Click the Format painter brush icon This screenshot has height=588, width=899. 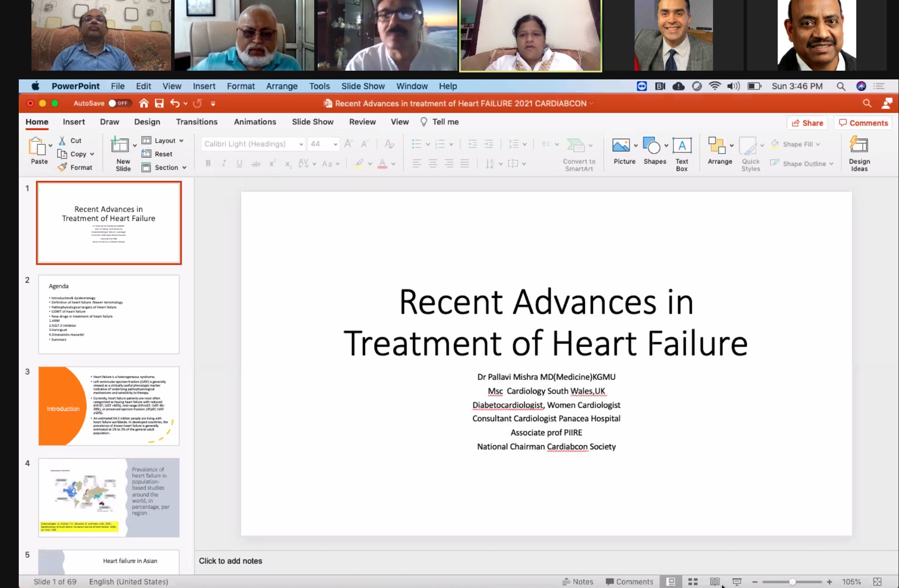coord(63,167)
